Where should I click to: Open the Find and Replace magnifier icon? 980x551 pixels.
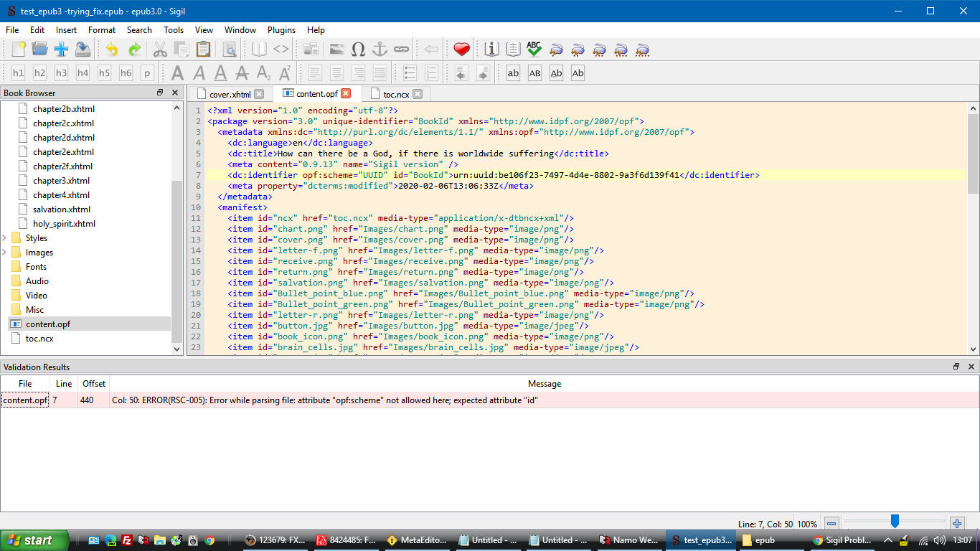[x=230, y=50]
